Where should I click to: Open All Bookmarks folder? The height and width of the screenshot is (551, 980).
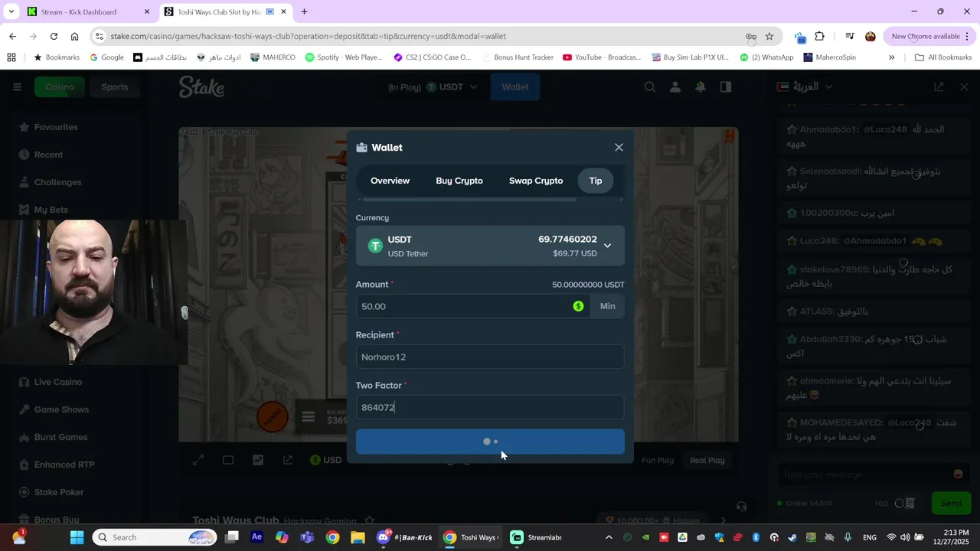pos(943,57)
